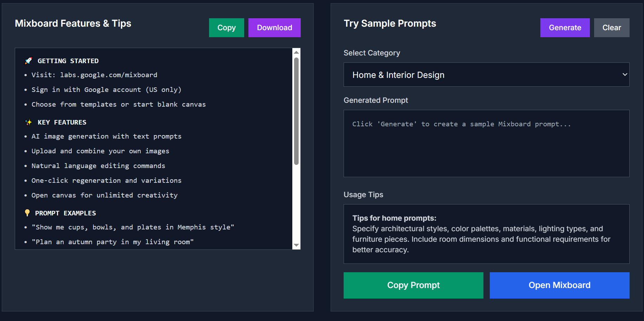Click the Mixboard Features & Tips heading
The width and height of the screenshot is (644, 321).
pyautogui.click(x=73, y=24)
